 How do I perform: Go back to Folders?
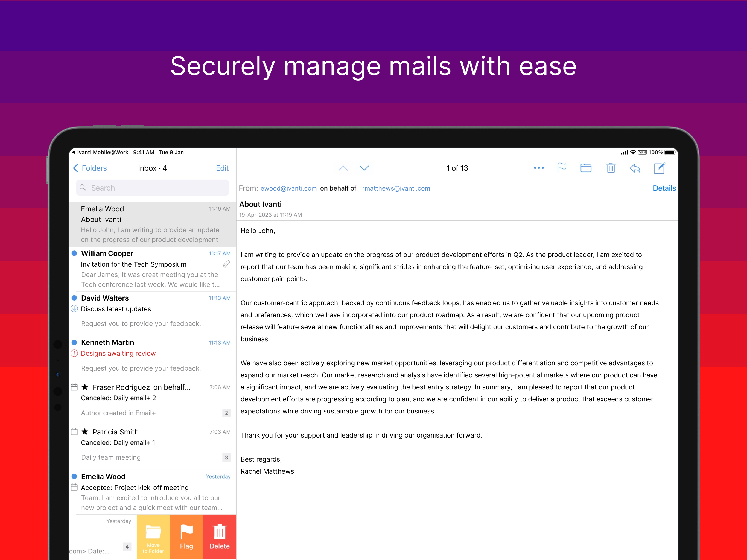coord(90,168)
